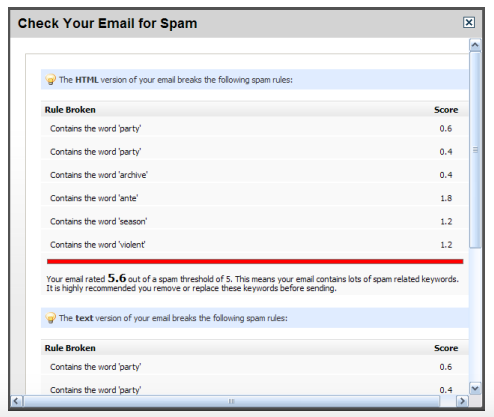Select the 'season' rule row
Image resolution: width=494 pixels, height=417 pixels.
pyautogui.click(x=255, y=221)
